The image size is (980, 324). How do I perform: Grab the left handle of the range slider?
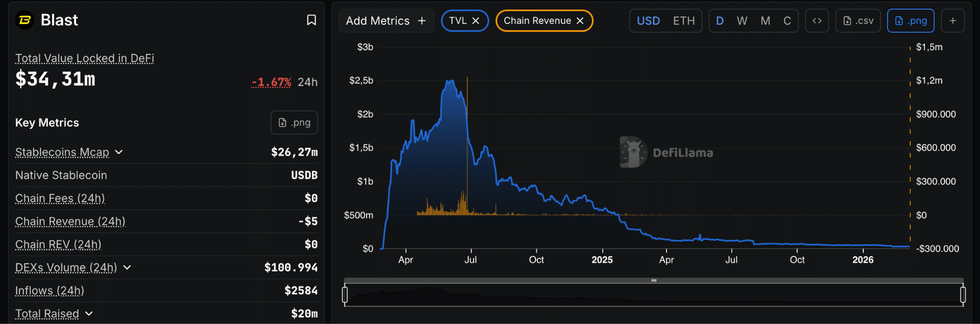point(345,294)
